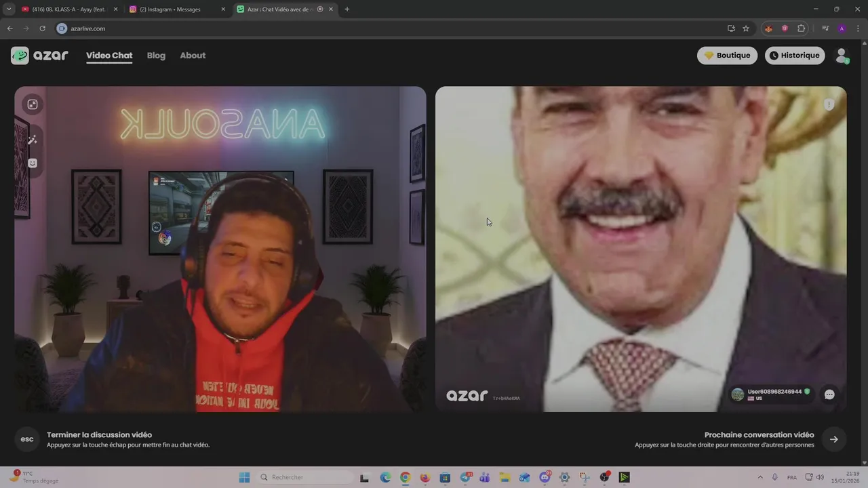
Task: Open the Boutique shop
Action: click(x=727, y=56)
